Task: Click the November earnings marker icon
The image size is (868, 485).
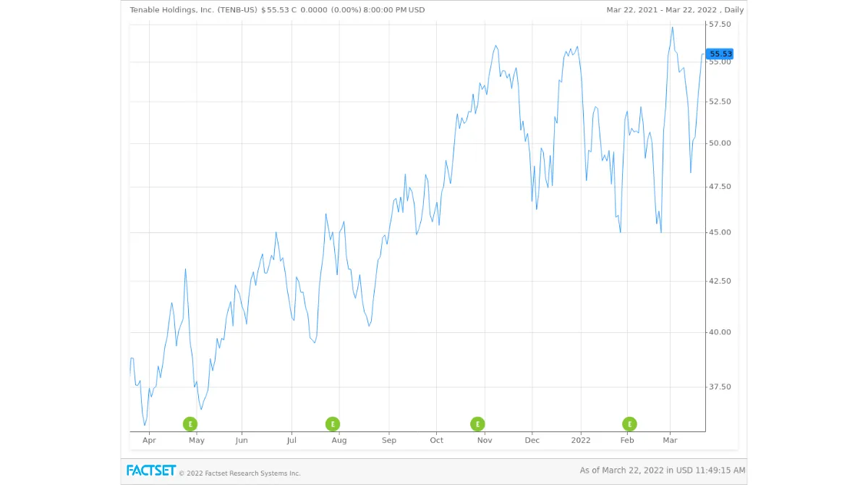Action: coord(477,423)
